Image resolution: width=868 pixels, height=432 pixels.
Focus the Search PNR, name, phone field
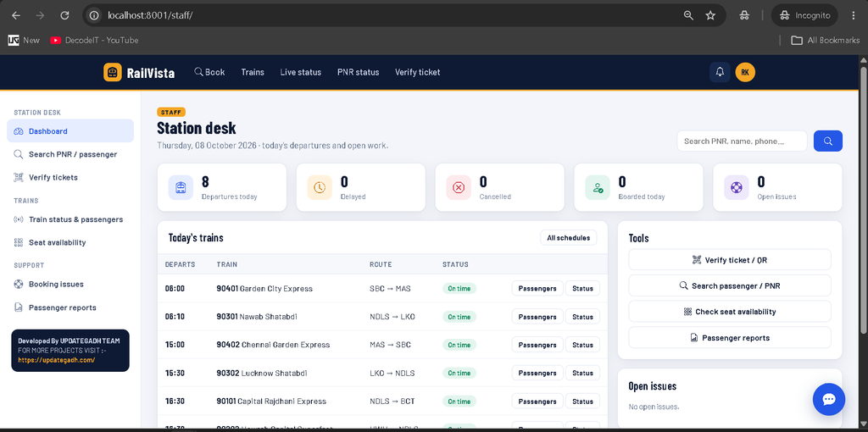pyautogui.click(x=742, y=141)
